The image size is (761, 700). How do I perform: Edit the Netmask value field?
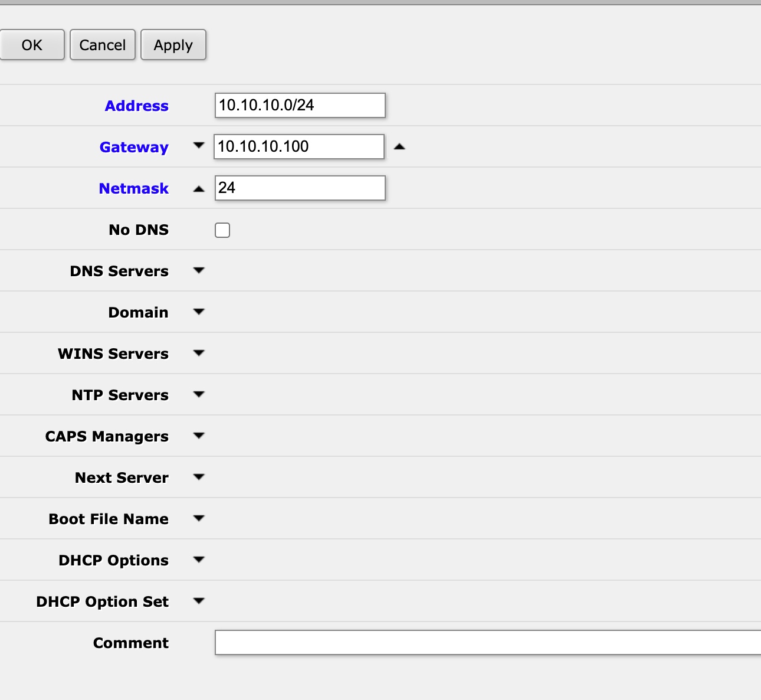coord(300,188)
